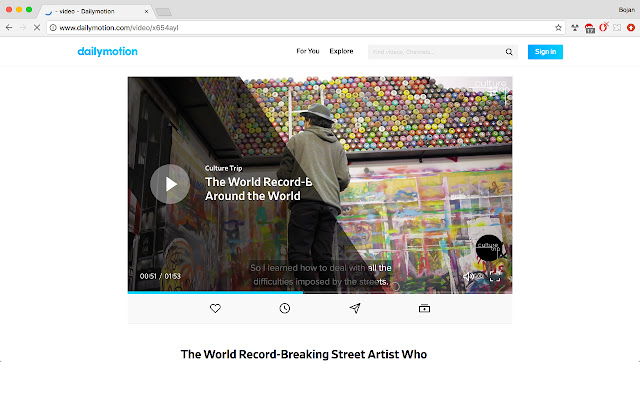The width and height of the screenshot is (640, 400).
Task: Open the red Opera-style extension icon
Action: pyautogui.click(x=603, y=27)
